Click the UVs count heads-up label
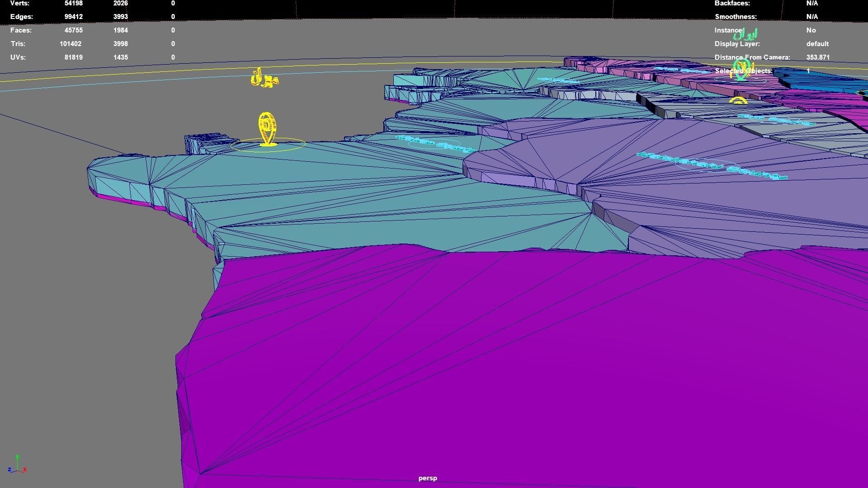868x488 pixels. click(18, 57)
